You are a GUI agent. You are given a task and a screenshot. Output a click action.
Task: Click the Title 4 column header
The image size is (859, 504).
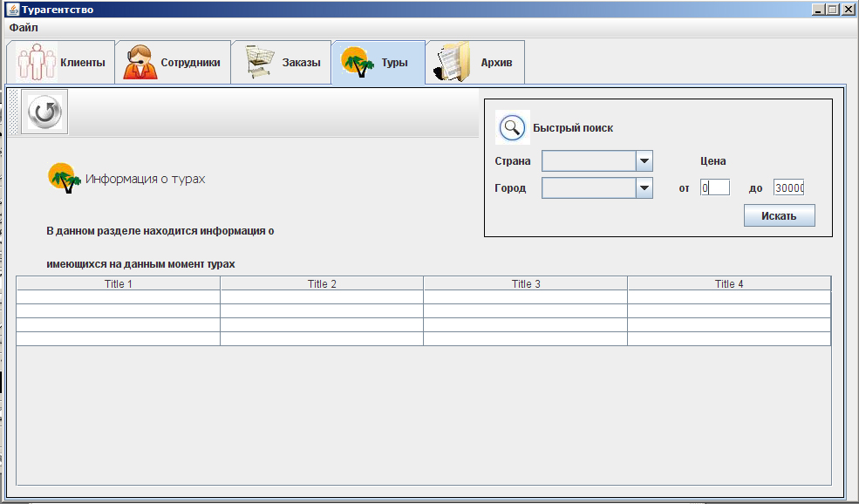pyautogui.click(x=729, y=283)
